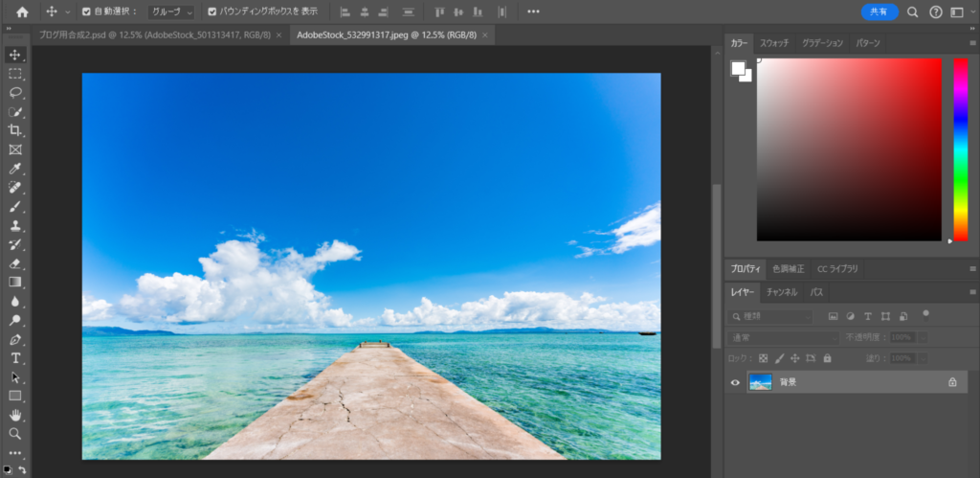Image resolution: width=980 pixels, height=478 pixels.
Task: Click the rainbow hue slider strip
Action: point(960,148)
